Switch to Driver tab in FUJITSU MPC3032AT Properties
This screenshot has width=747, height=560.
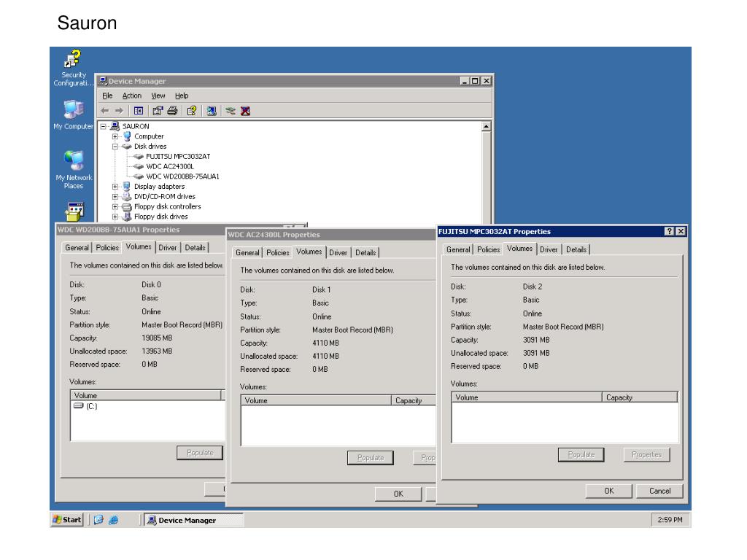click(x=549, y=249)
